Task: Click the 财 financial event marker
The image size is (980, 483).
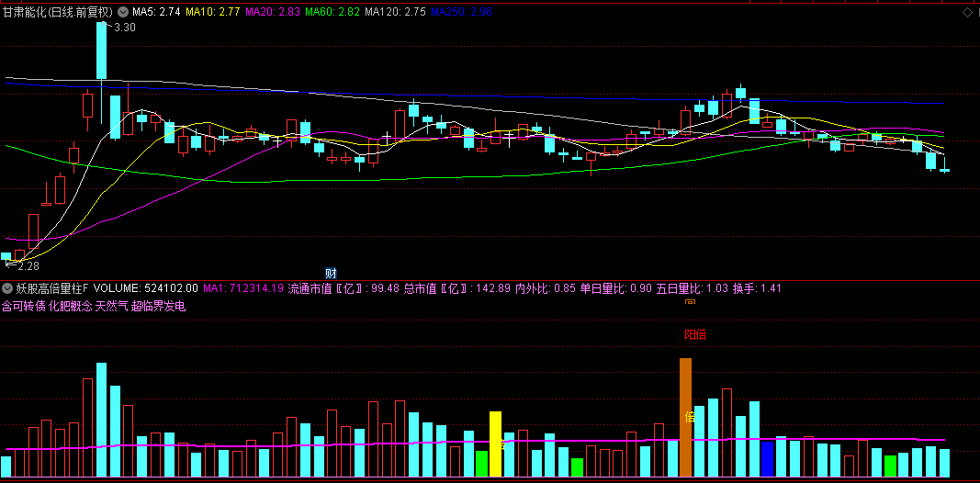Action: click(x=332, y=273)
